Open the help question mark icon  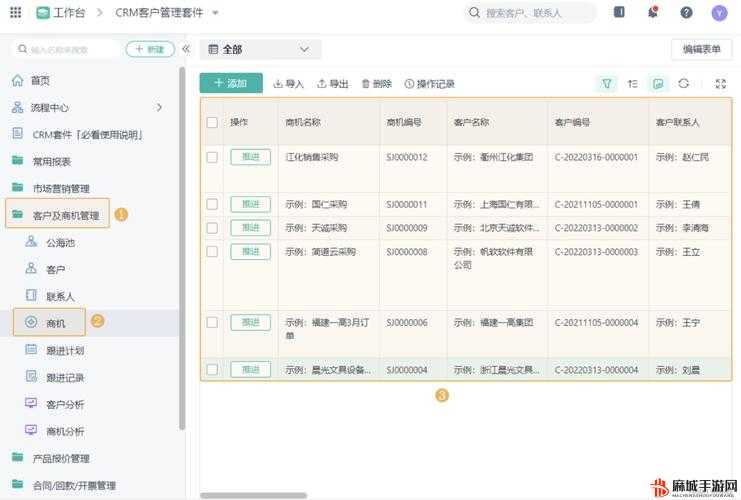[686, 13]
